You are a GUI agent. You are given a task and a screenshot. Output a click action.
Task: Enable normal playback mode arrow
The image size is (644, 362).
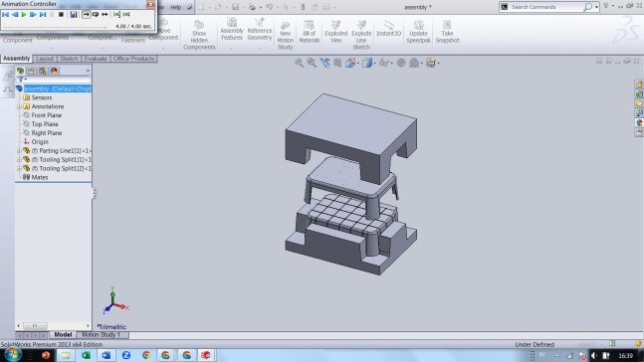tap(86, 14)
